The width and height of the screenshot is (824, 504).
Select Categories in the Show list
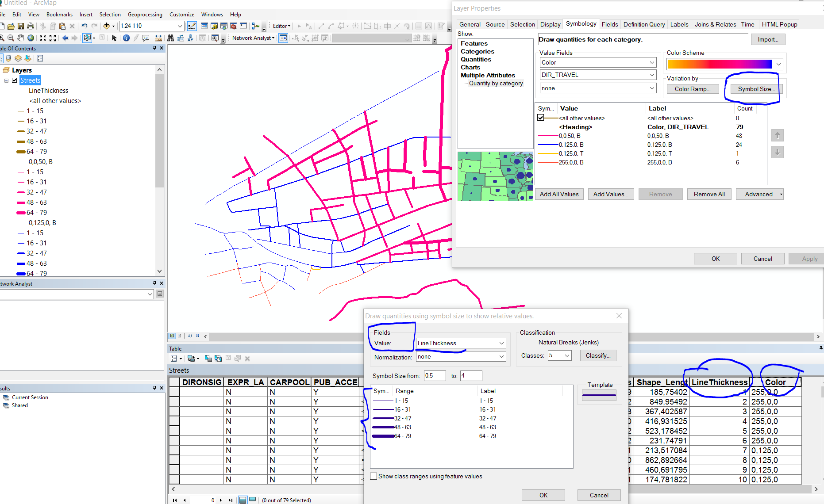point(477,51)
